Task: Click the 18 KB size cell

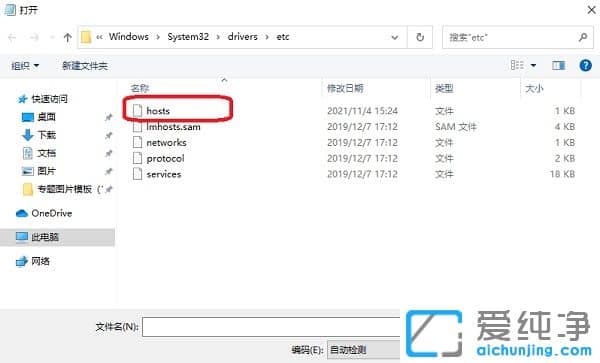Action: click(562, 174)
